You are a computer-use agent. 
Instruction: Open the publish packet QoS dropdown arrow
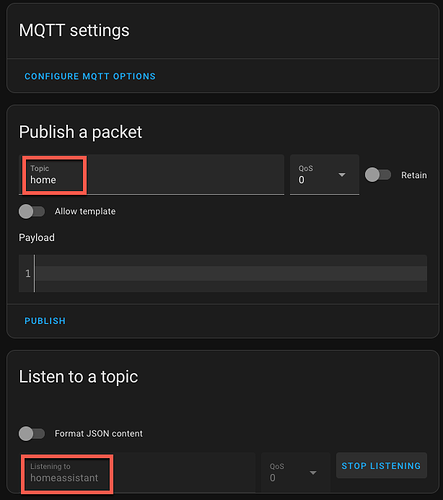[342, 175]
